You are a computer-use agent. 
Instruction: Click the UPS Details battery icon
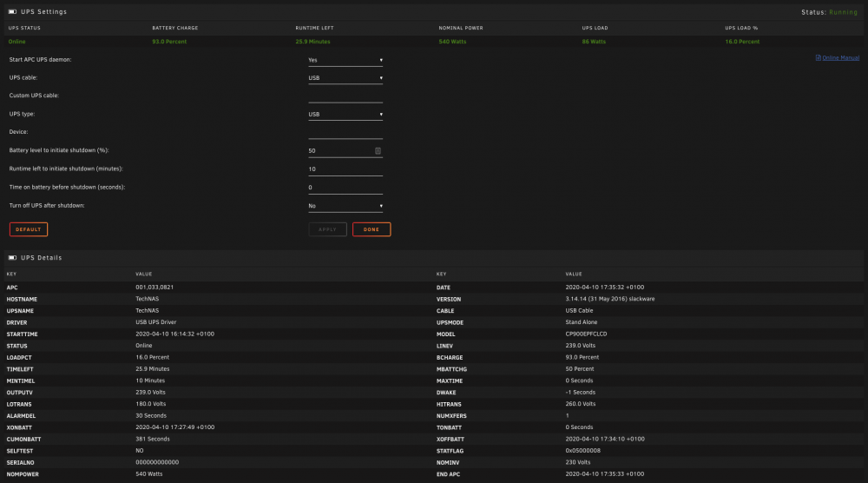coord(12,257)
